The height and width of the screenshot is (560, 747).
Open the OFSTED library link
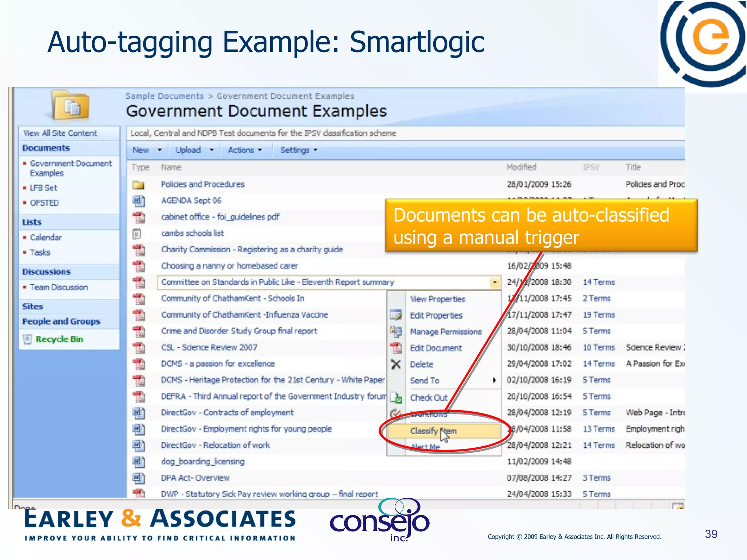(x=44, y=203)
